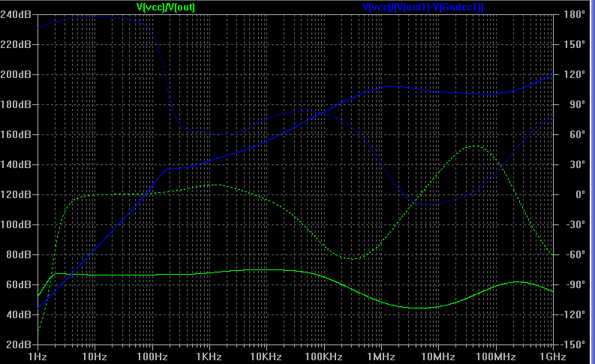
Task: Click the 60° phase axis label
Action: click(577, 135)
